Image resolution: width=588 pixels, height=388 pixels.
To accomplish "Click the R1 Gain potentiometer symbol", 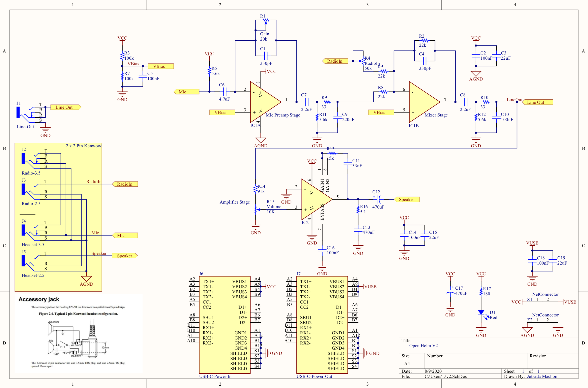I will [266, 20].
